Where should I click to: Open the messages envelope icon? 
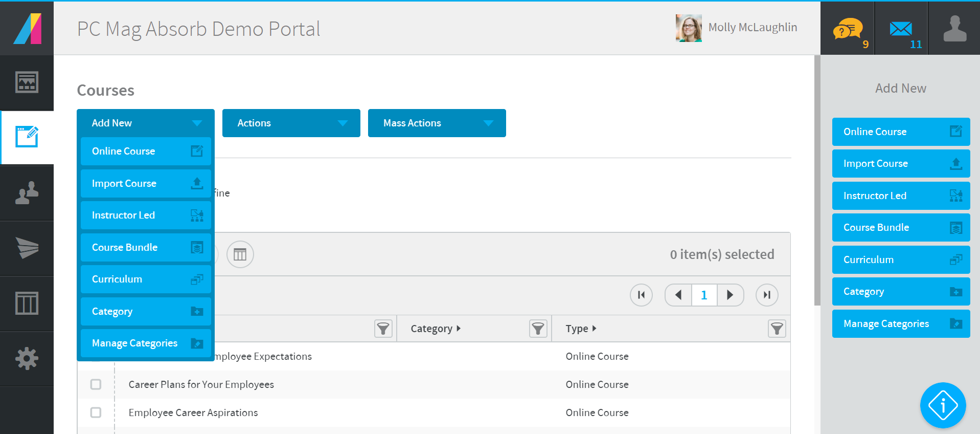(900, 29)
